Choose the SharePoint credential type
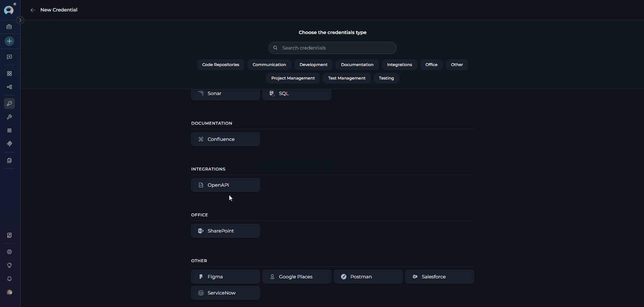644x307 pixels. (x=226, y=231)
